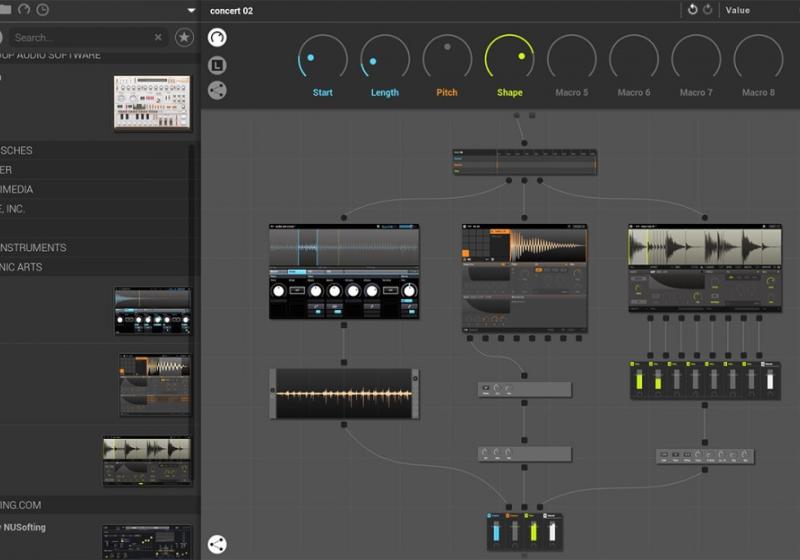Screen dimensions: 800x560
Task: Select the white drum machine plugin thumbnail
Action: (x=152, y=102)
